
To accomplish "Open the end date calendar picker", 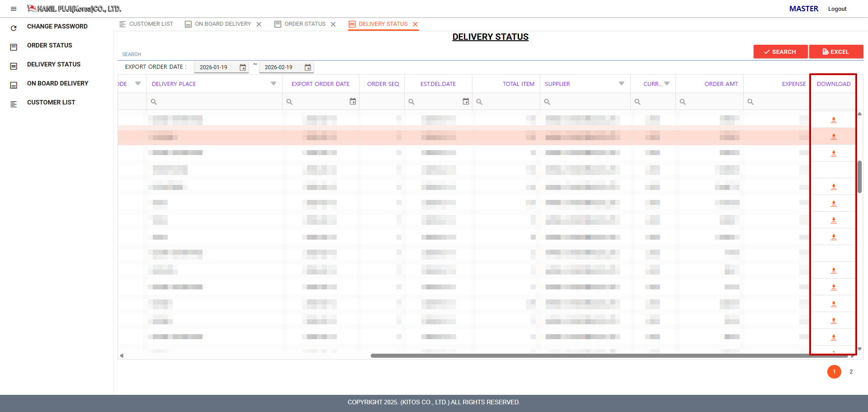I will click(x=308, y=67).
